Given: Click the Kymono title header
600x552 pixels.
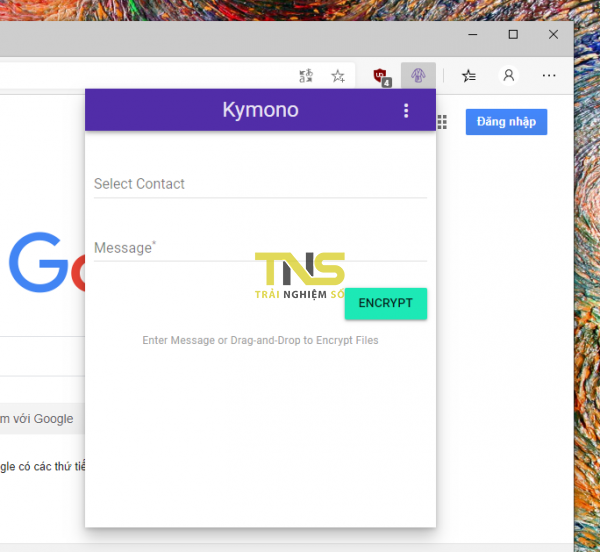Looking at the screenshot, I should 261,110.
